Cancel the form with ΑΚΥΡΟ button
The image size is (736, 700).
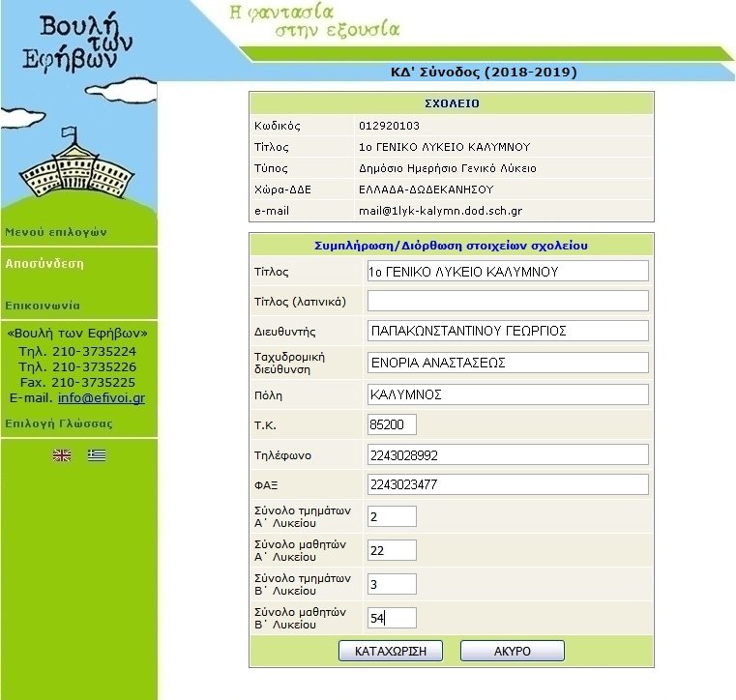click(512, 652)
